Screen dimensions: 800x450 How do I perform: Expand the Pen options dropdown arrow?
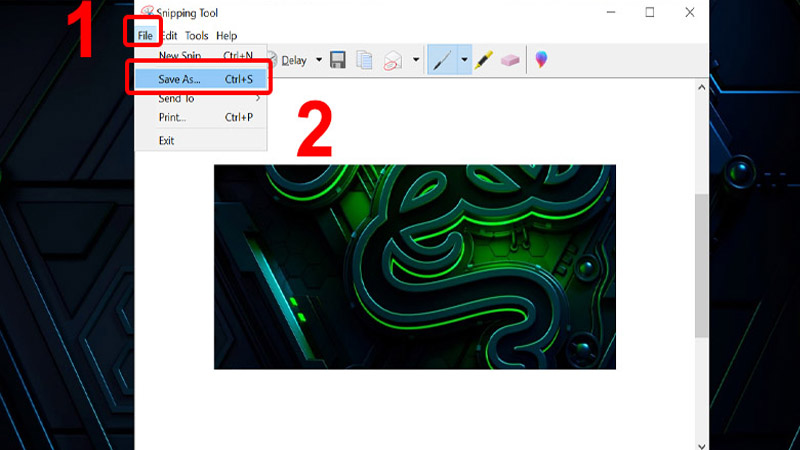464,60
